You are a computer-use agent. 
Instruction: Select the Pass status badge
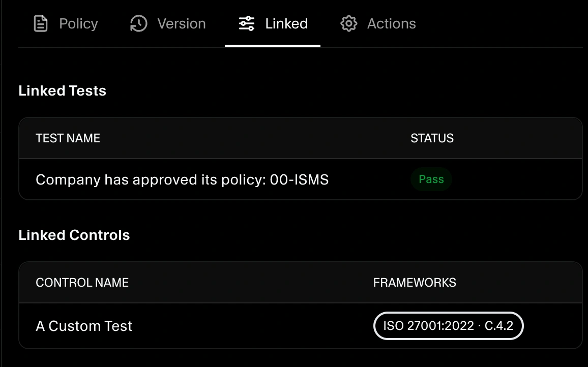[x=431, y=179]
